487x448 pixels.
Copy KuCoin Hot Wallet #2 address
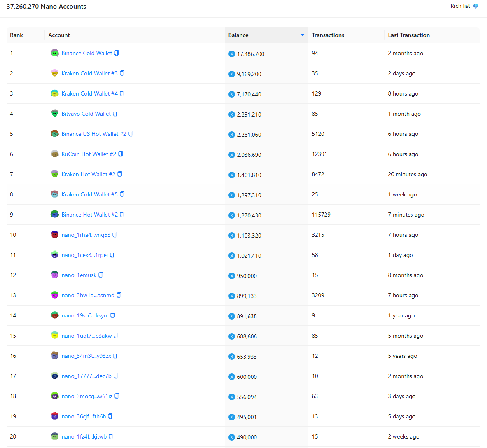pos(121,154)
